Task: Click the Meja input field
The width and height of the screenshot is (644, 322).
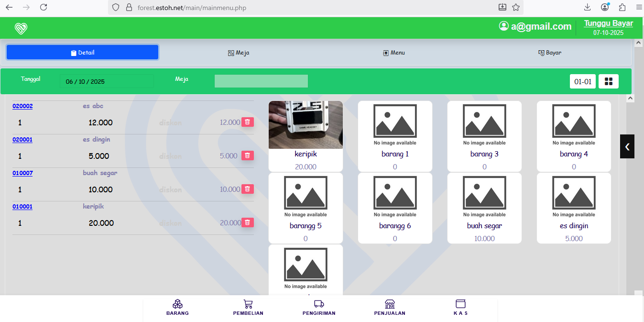Action: click(x=261, y=81)
